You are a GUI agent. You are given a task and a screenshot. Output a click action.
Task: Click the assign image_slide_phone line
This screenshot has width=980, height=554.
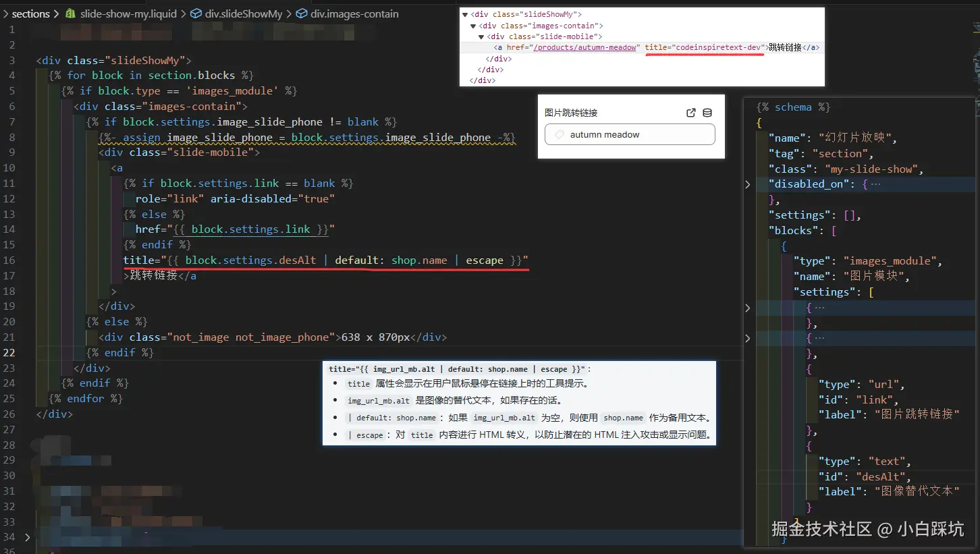pyautogui.click(x=307, y=137)
